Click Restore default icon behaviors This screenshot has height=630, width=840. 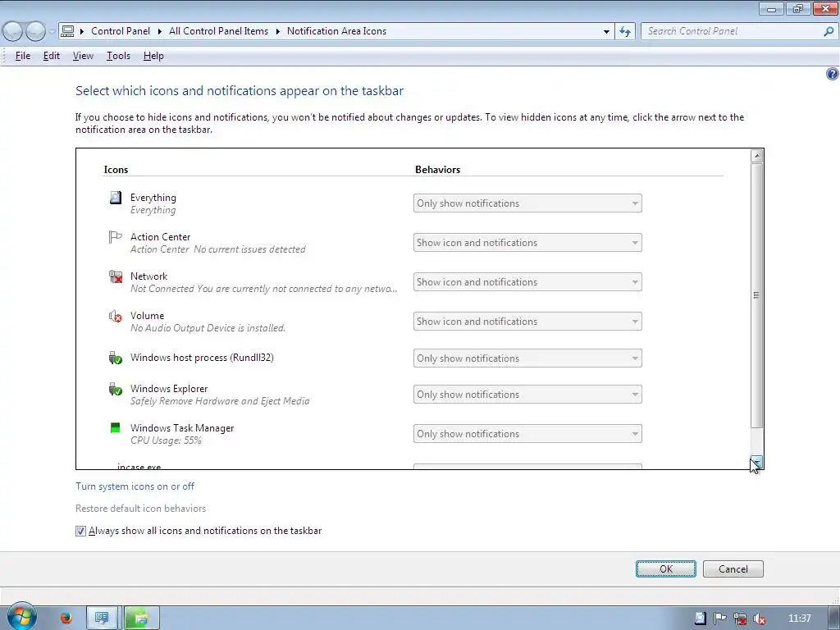(141, 509)
